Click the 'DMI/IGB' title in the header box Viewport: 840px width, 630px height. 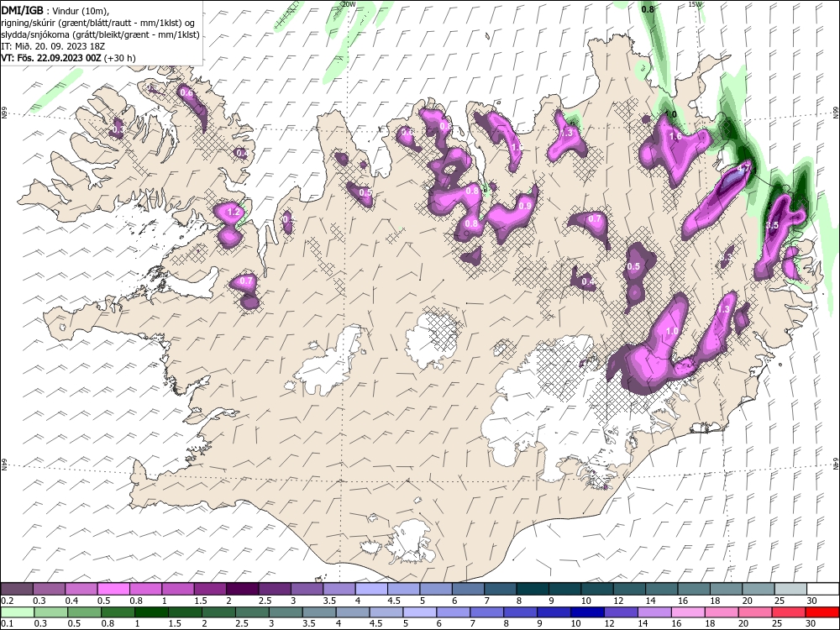click(22, 9)
